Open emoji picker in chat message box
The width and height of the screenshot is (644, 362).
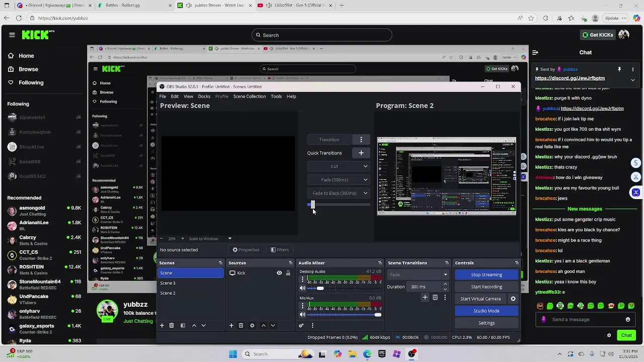628,319
